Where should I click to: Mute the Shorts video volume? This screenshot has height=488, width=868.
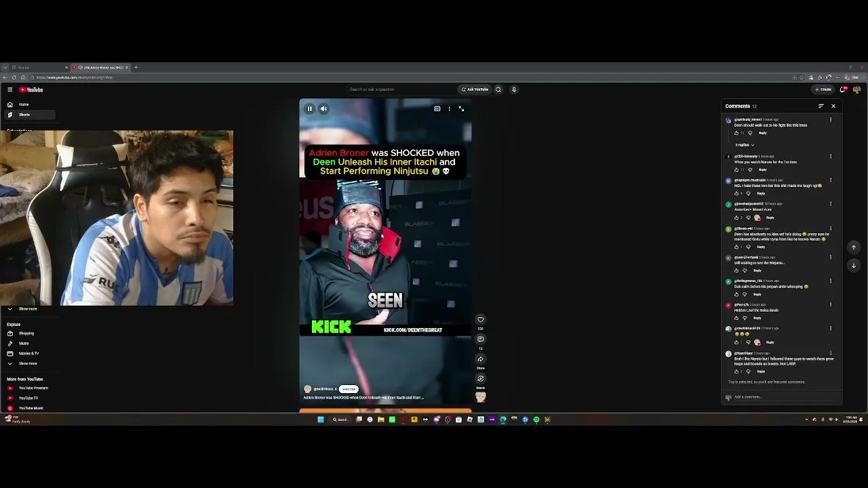pos(323,108)
